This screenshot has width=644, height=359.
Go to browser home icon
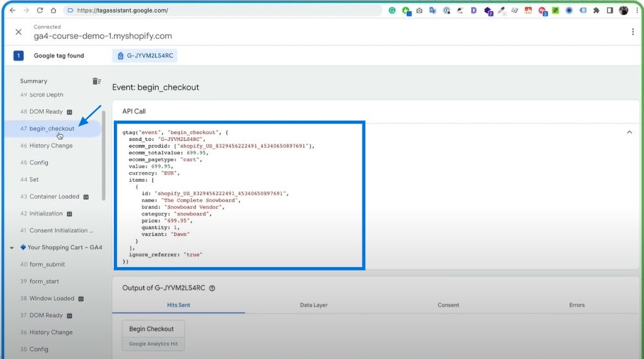tap(53, 10)
